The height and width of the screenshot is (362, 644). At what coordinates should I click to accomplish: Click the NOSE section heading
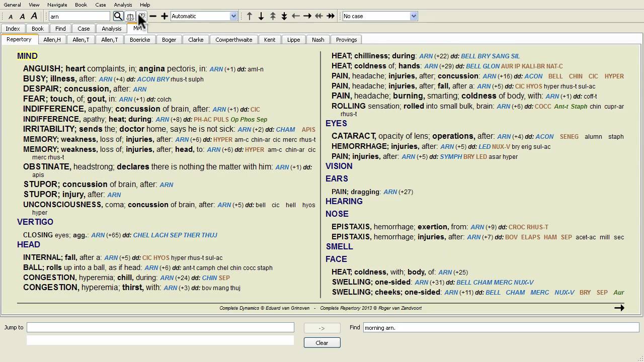(x=337, y=214)
